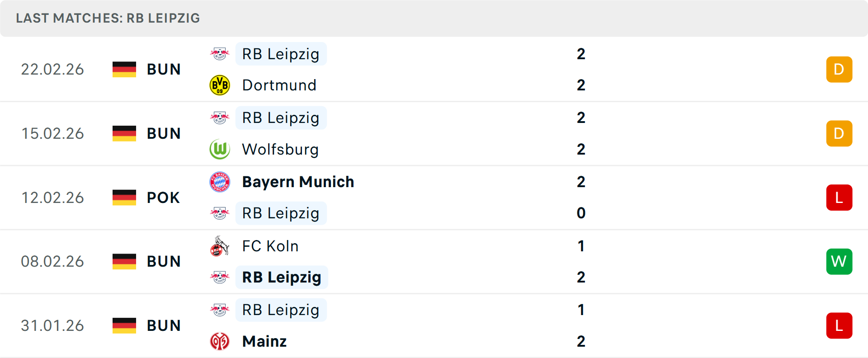Select the German flag for the 22.02.26 match

click(x=124, y=69)
